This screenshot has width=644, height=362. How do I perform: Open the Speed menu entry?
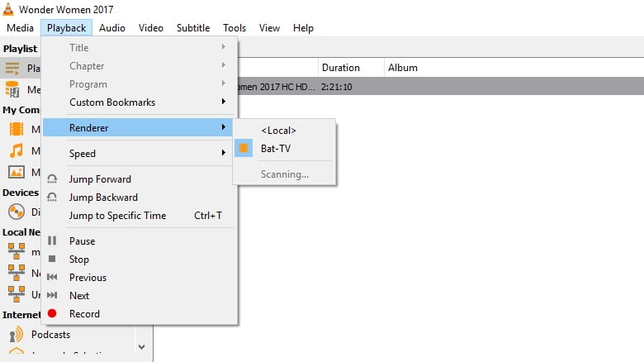pos(140,154)
